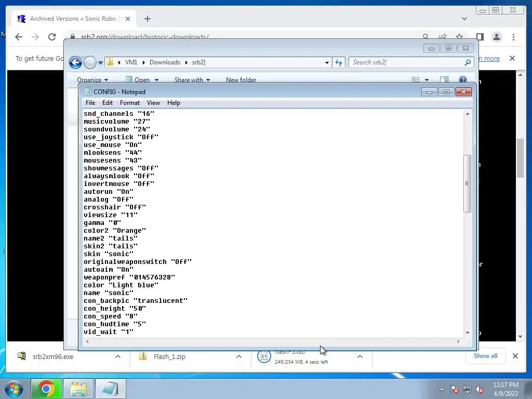The width and height of the screenshot is (532, 399).
Task: Refresh the Explorer folder view
Action: (339, 62)
